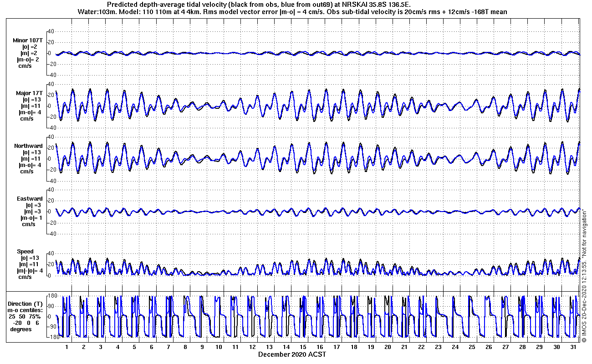Click day label '25' on the date axis
Viewport: 592px width, 364px height.
coord(472,347)
